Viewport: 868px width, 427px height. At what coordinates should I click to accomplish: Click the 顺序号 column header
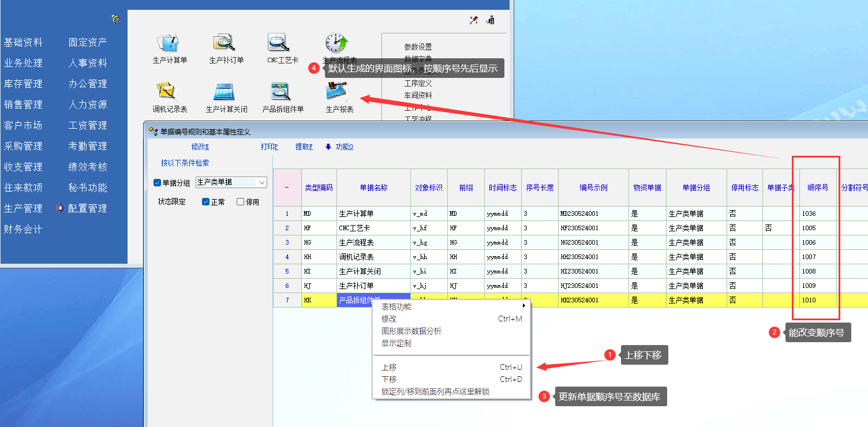click(818, 188)
